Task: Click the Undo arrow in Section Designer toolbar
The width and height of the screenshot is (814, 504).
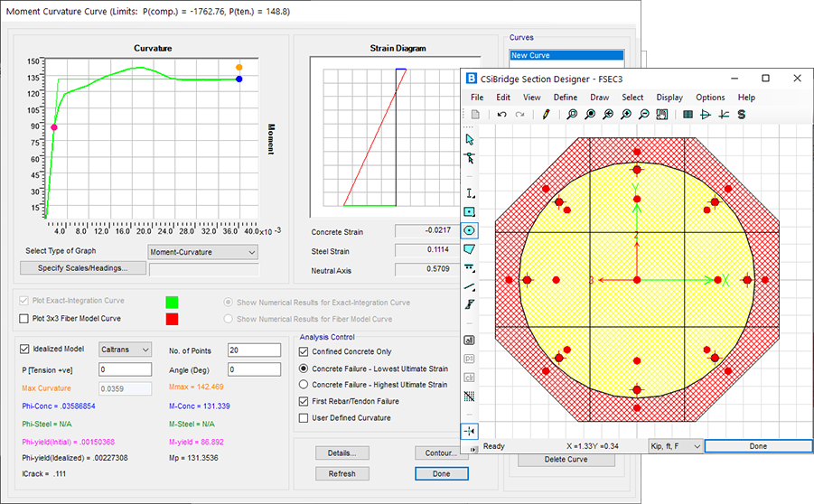Action: [501, 114]
